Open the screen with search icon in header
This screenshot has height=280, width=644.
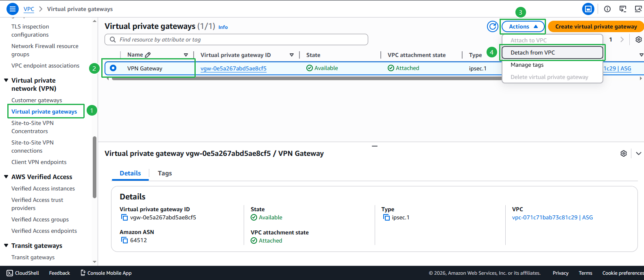[x=638, y=9]
